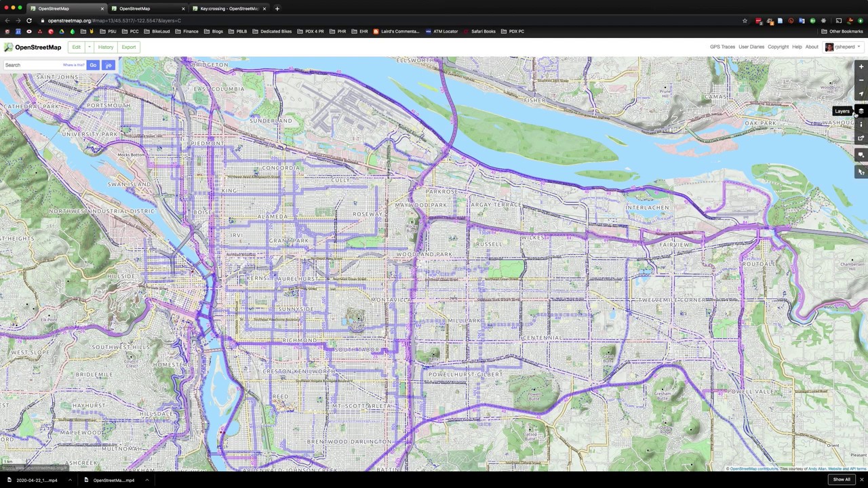
Task: Open the PCC bookmarks folder
Action: [130, 31]
